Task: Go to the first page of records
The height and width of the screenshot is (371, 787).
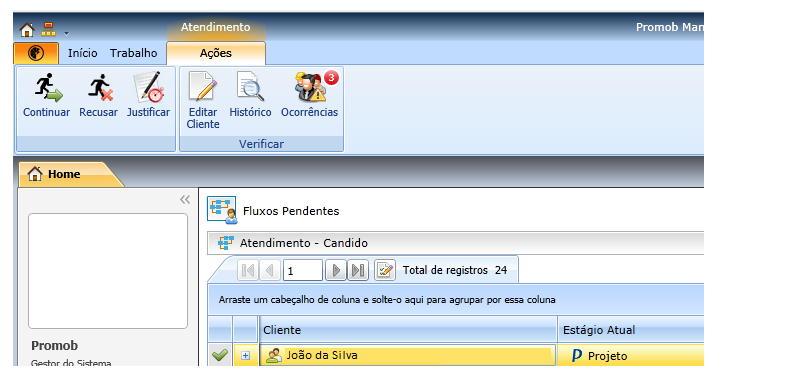Action: tap(247, 271)
